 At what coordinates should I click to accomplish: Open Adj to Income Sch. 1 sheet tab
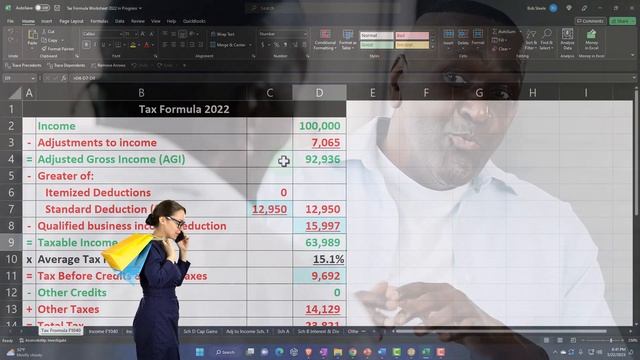tap(247, 331)
